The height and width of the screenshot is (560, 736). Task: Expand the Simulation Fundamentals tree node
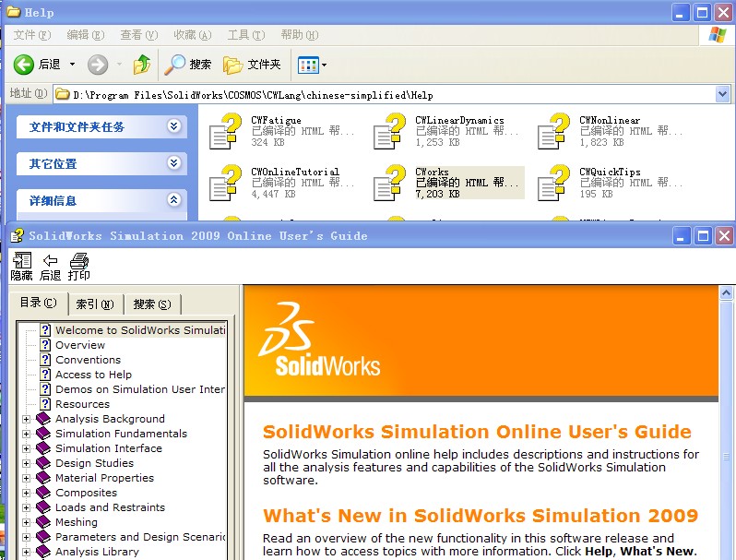coord(26,434)
